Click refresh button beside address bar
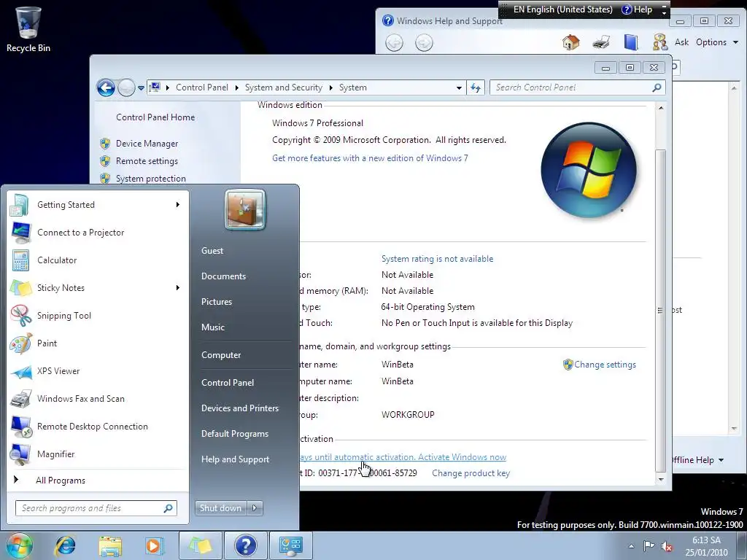Screen dimensions: 747x560 (x=476, y=87)
